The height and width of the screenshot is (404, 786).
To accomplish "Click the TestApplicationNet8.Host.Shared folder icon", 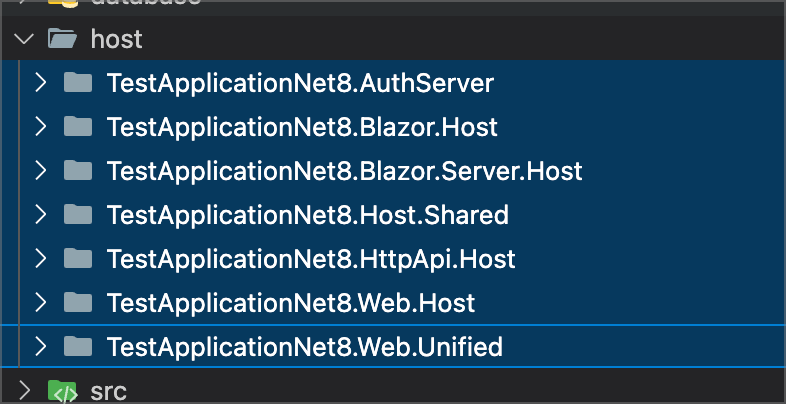I will click(x=78, y=215).
